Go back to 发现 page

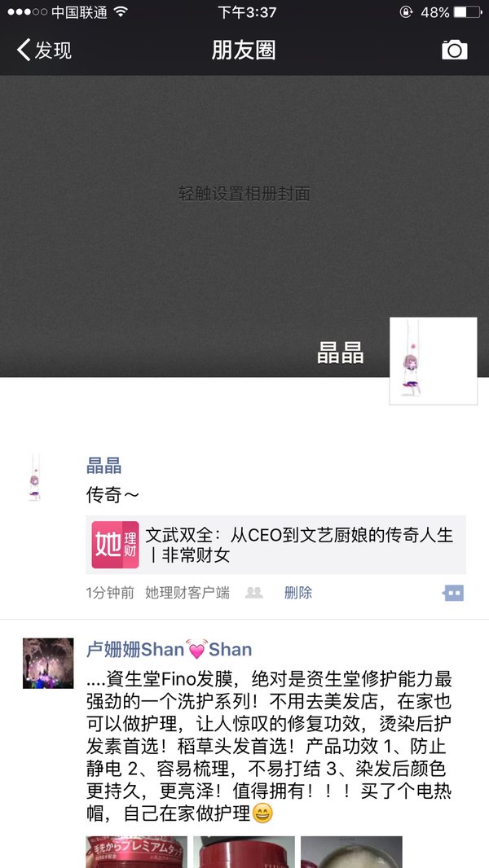(x=44, y=50)
